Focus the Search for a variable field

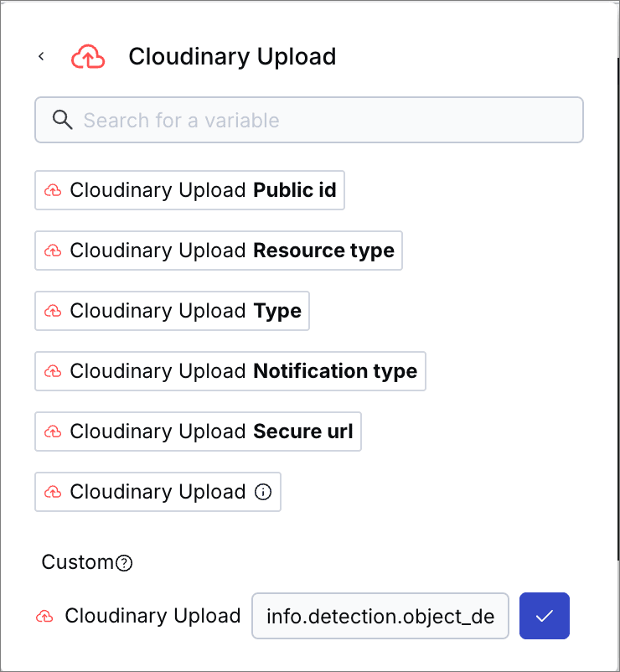(309, 120)
